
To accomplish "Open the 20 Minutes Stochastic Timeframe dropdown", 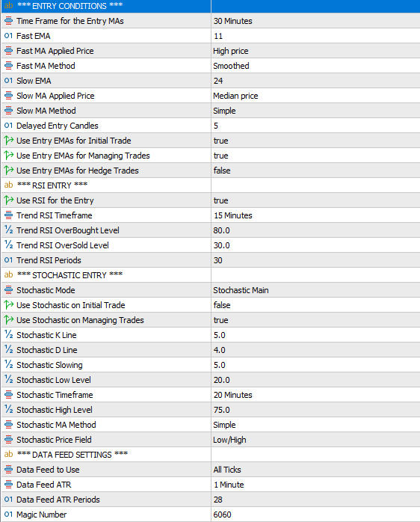I will click(315, 395).
